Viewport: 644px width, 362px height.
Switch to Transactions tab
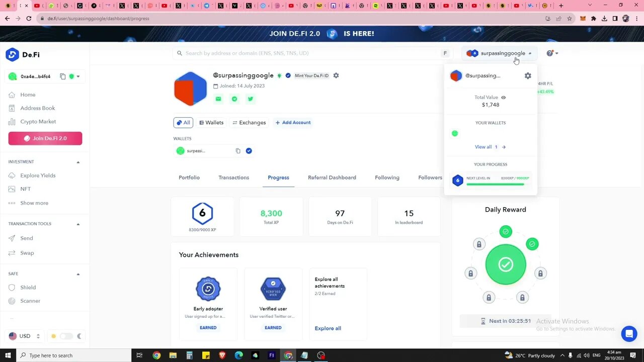click(234, 177)
